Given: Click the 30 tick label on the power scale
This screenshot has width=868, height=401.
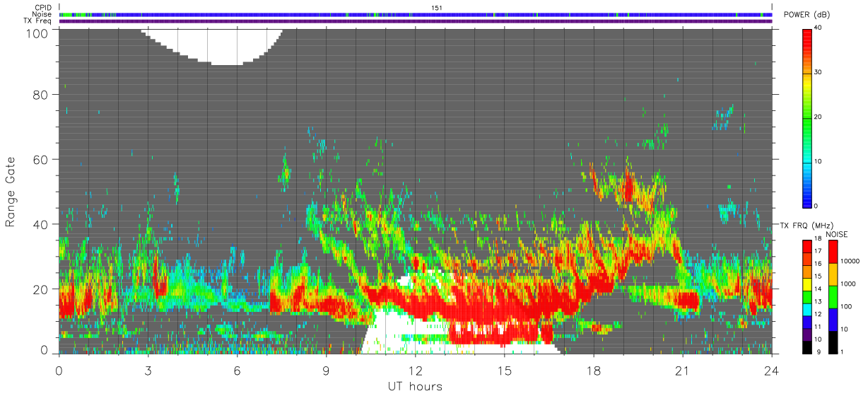Looking at the screenshot, I should pos(819,73).
